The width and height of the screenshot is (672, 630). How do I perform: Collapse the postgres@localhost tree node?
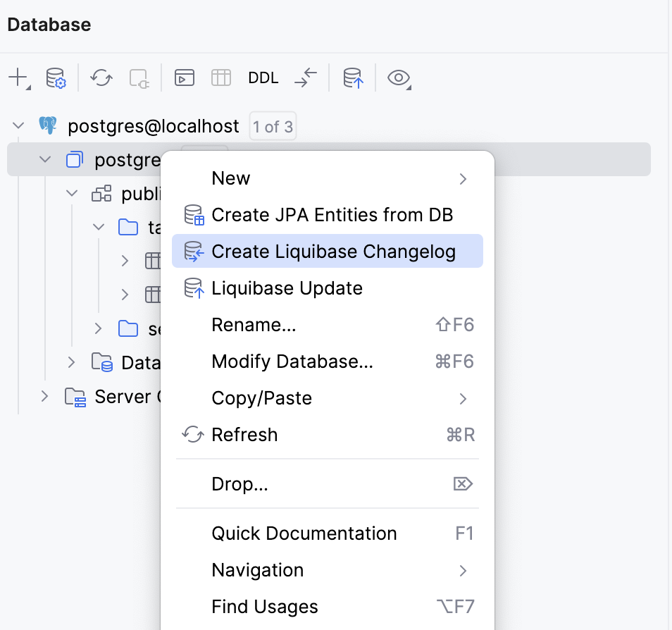point(18,125)
